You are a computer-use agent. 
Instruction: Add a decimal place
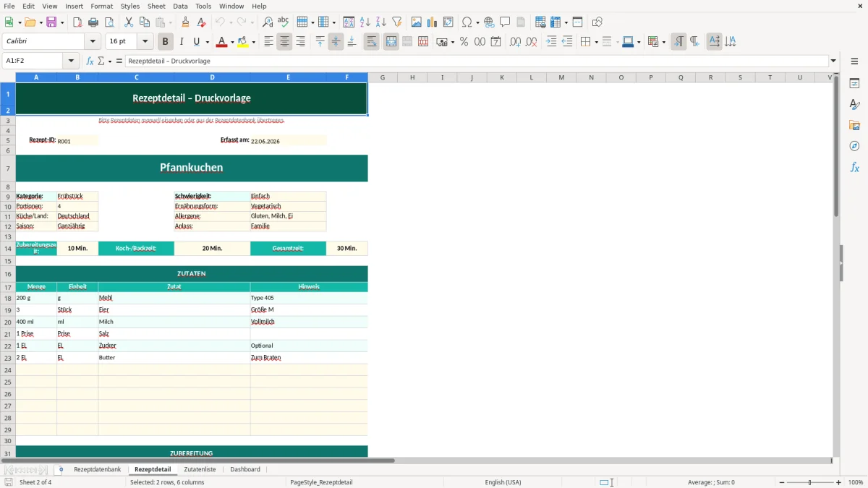pos(515,42)
